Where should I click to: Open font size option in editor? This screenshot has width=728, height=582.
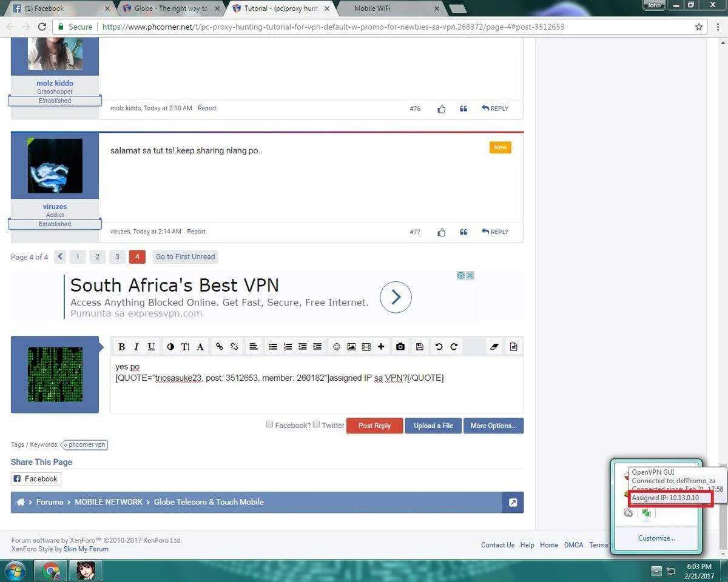(185, 347)
